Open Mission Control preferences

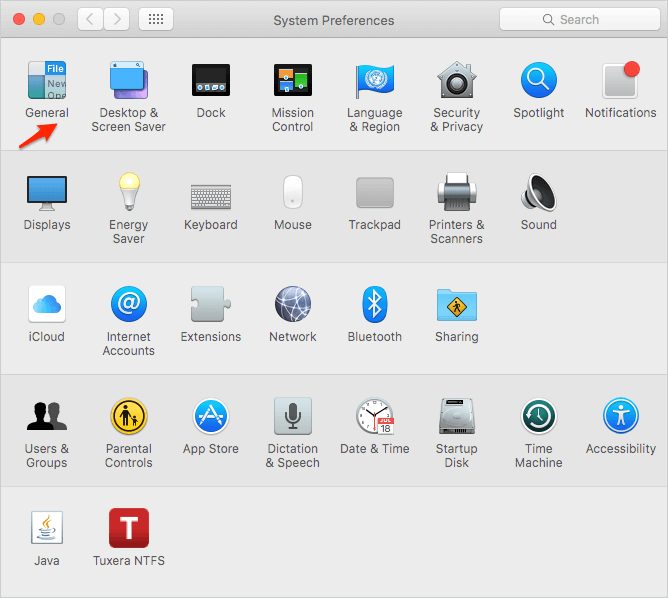[x=293, y=80]
